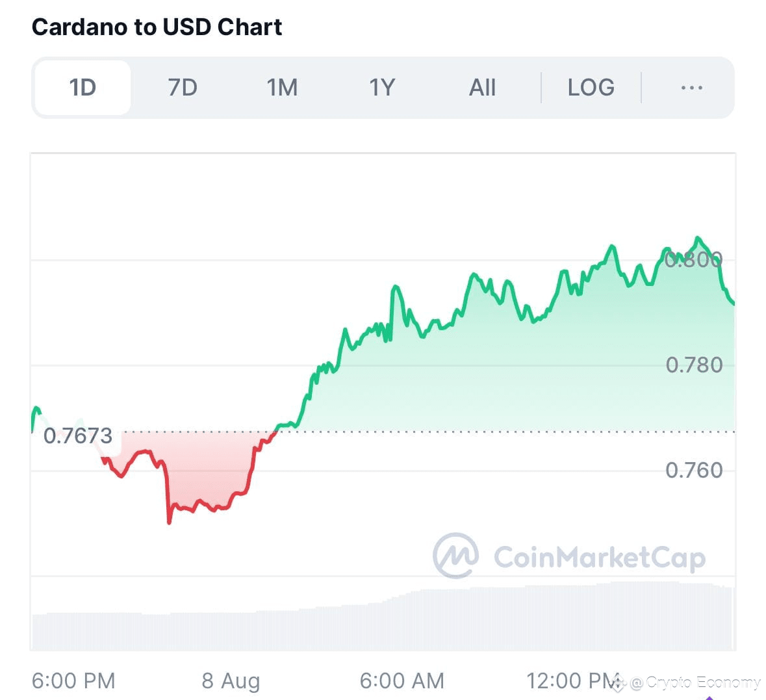Select the 6:00 PM time marker
The image size is (766, 700).
point(73,681)
